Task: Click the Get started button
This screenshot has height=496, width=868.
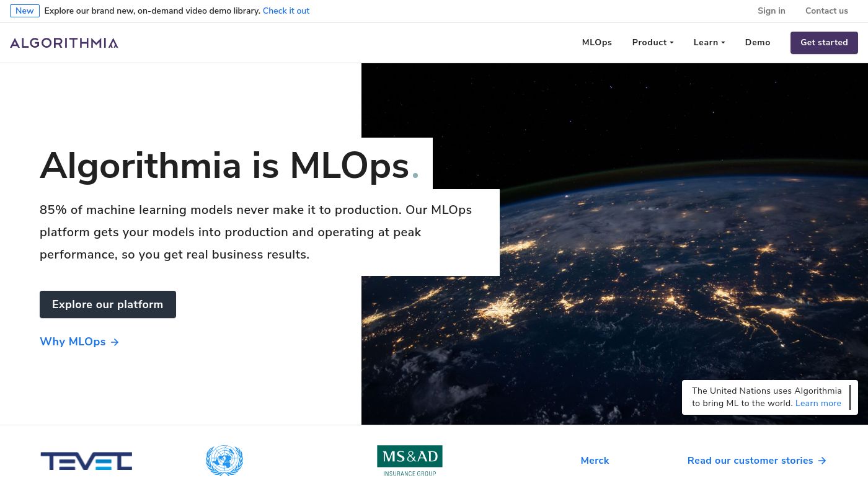Action: coord(824,42)
